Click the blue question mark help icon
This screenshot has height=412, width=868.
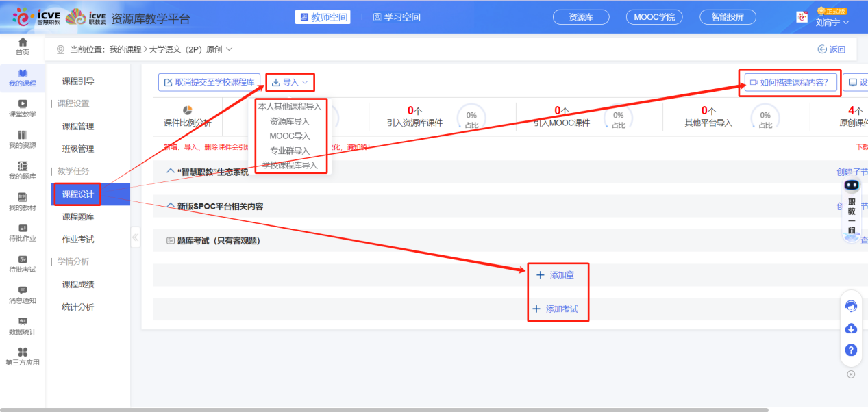coord(851,350)
